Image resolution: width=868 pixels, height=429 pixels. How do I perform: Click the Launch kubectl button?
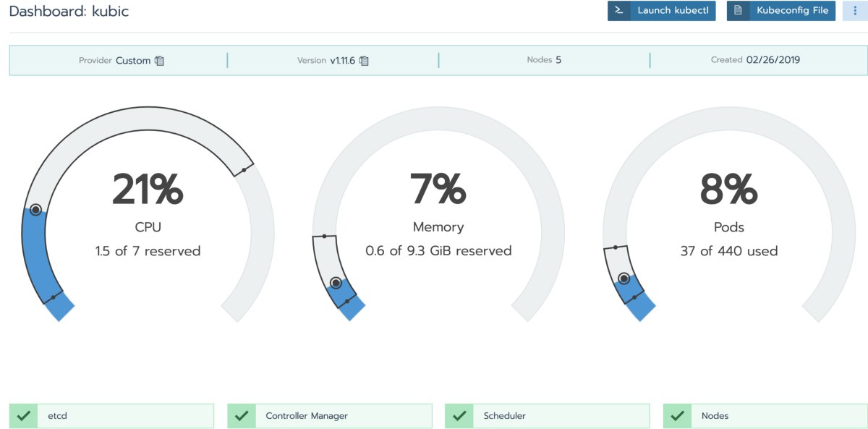pyautogui.click(x=662, y=11)
